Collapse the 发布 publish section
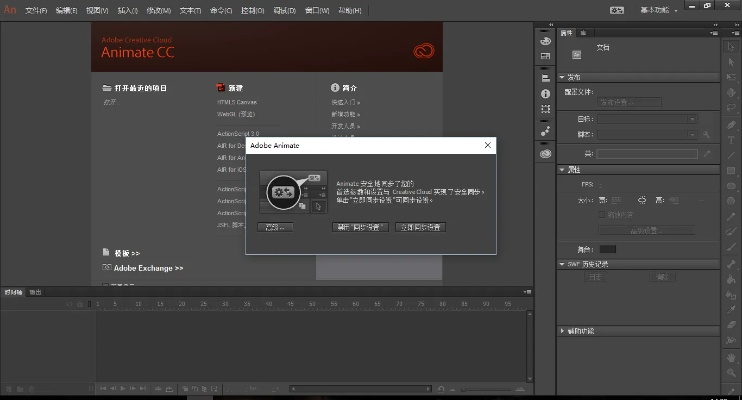This screenshot has height=400, width=742. [x=562, y=77]
